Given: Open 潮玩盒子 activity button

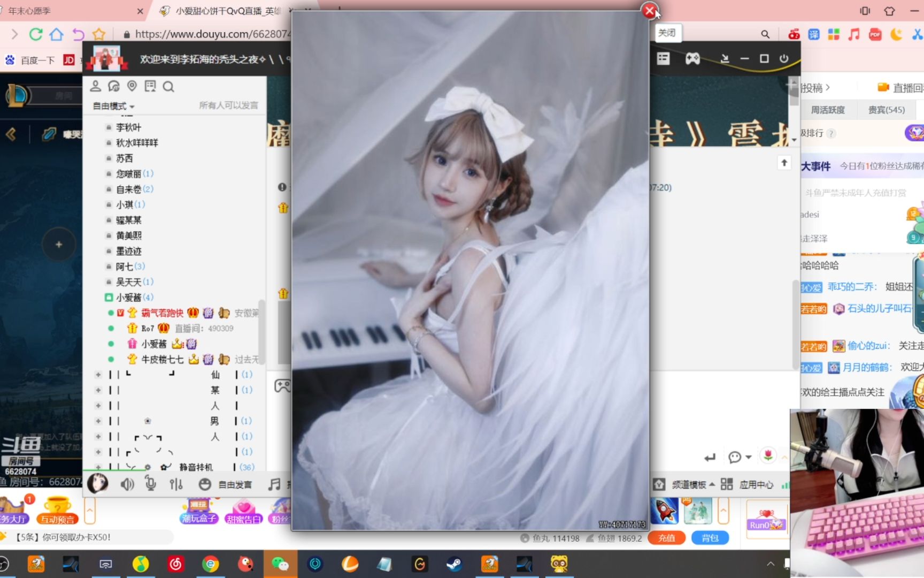Looking at the screenshot, I should (198, 512).
